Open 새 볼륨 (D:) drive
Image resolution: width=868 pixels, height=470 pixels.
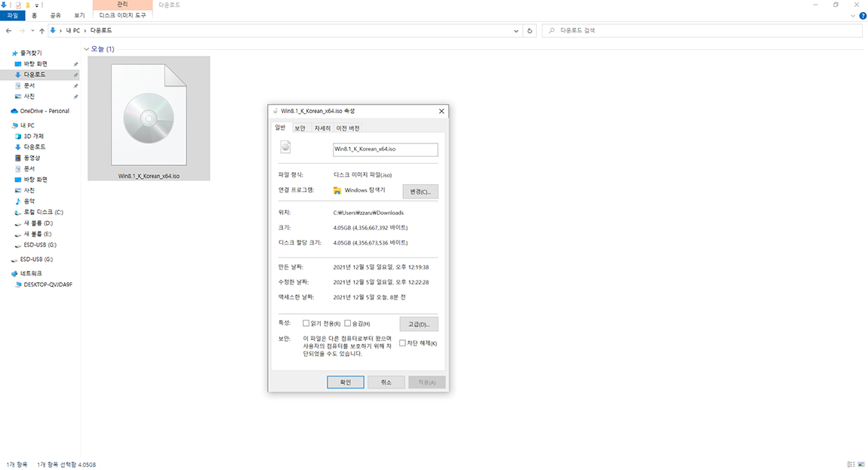[38, 223]
